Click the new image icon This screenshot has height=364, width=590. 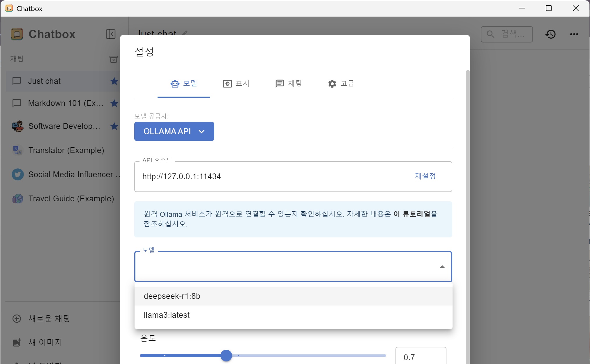(17, 342)
